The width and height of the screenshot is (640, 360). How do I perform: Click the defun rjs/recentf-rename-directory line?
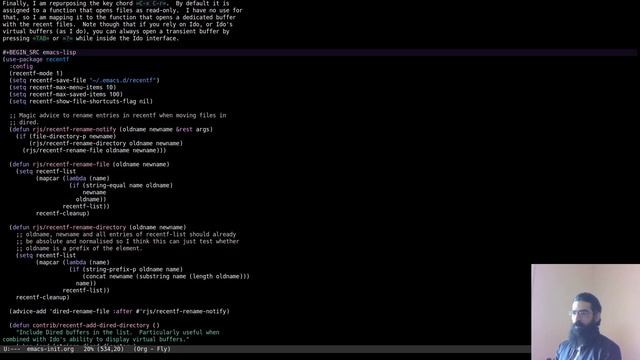98,227
